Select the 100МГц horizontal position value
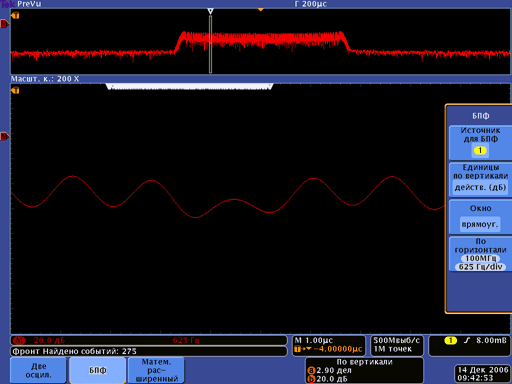This screenshot has height=384, width=512. click(480, 258)
